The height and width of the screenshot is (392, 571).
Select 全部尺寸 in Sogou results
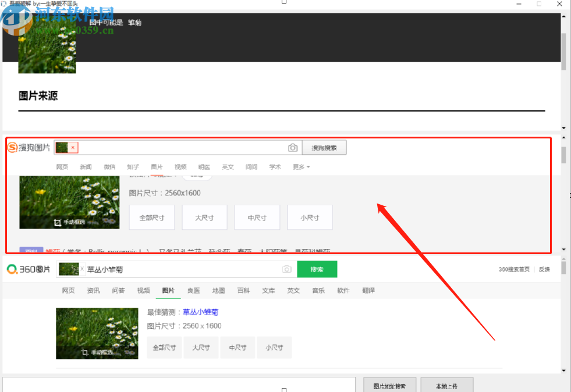152,218
